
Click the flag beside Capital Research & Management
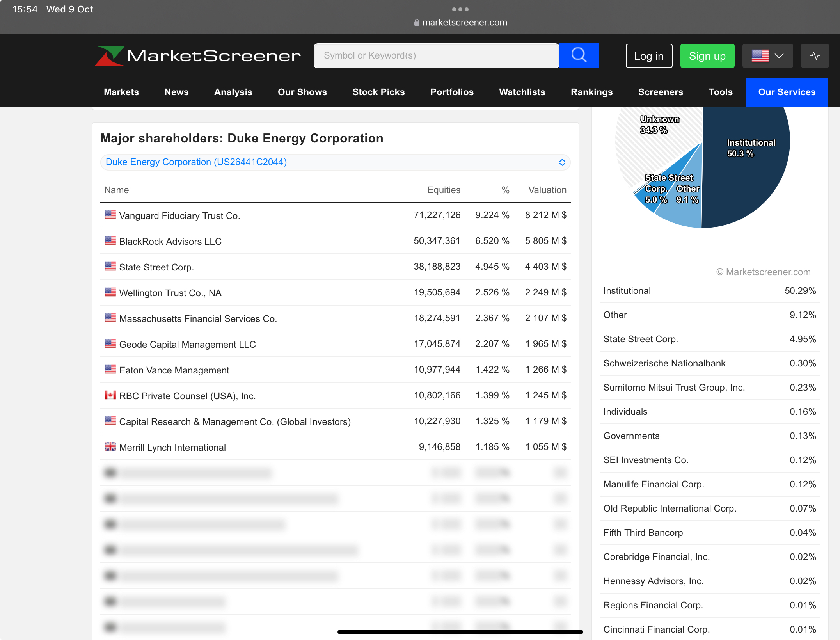click(x=110, y=421)
